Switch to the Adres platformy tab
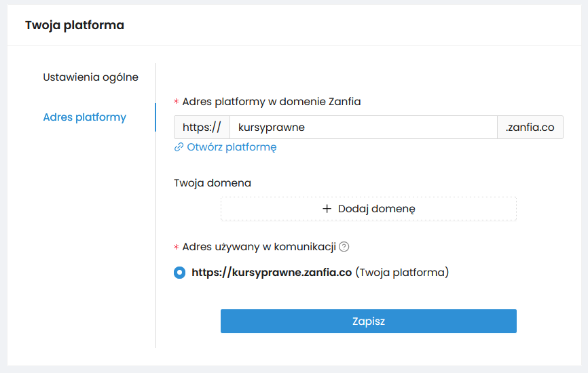Image resolution: width=588 pixels, height=373 pixels. pos(84,117)
